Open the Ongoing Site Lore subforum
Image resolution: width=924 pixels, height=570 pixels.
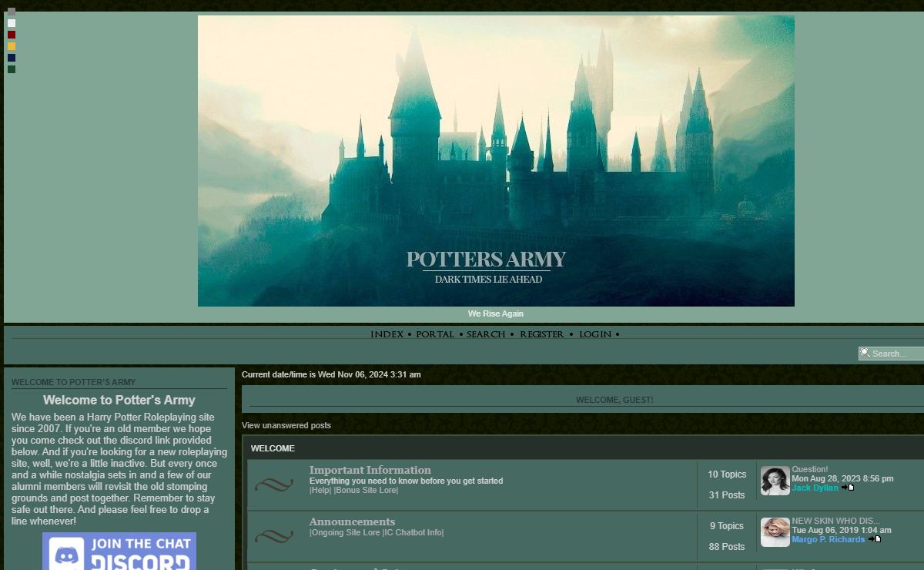point(346,533)
